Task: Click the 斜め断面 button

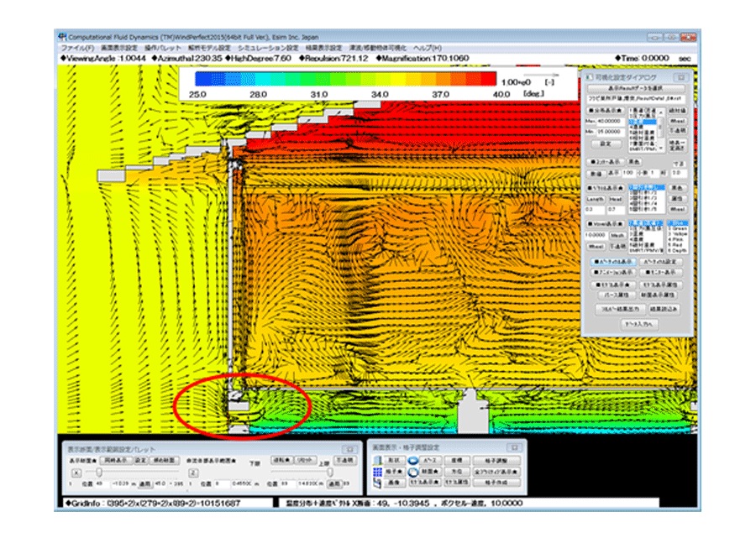Action: click(165, 460)
